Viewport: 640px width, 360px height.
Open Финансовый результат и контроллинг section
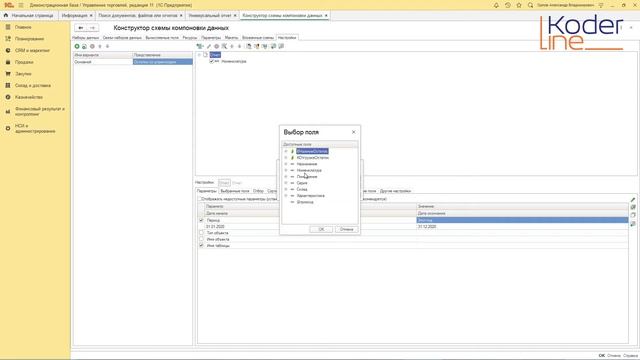point(40,111)
